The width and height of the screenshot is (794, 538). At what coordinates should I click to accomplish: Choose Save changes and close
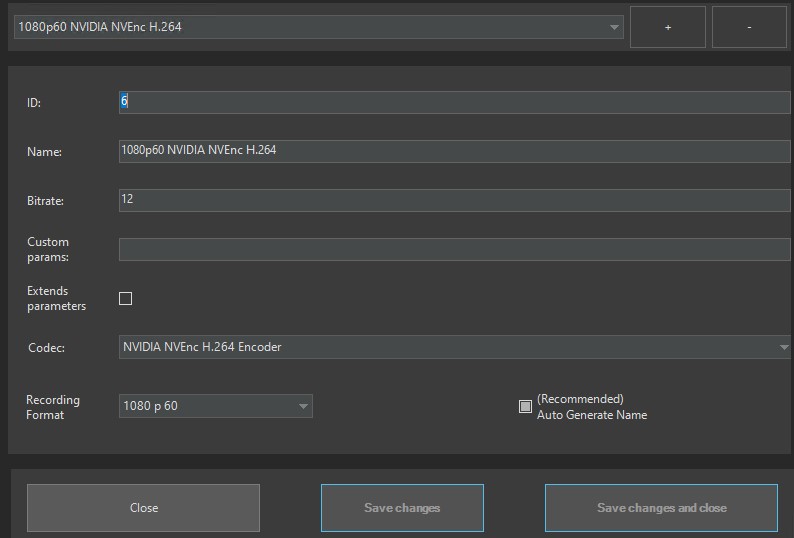click(x=661, y=508)
